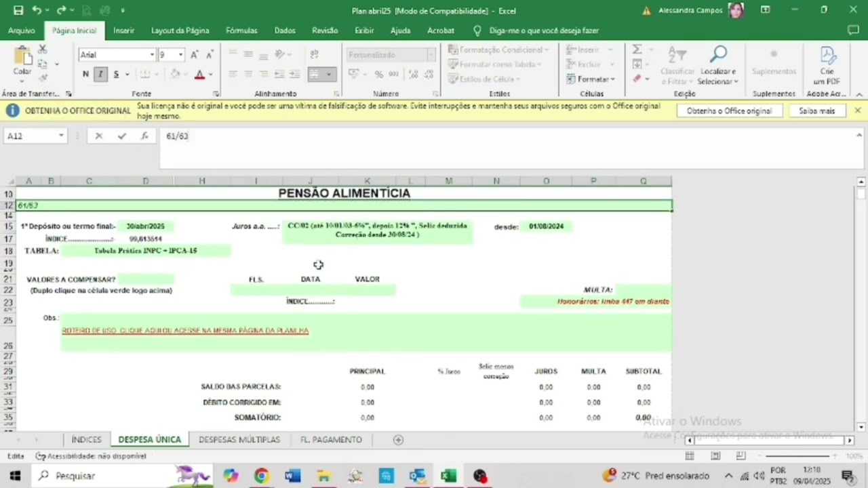Click Crie um PDF Adobe icon

pyautogui.click(x=827, y=65)
